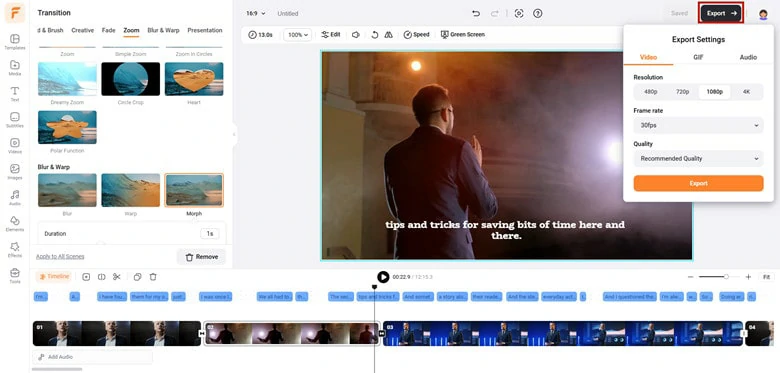Open the Speed control
The height and width of the screenshot is (373, 780).
click(x=416, y=35)
